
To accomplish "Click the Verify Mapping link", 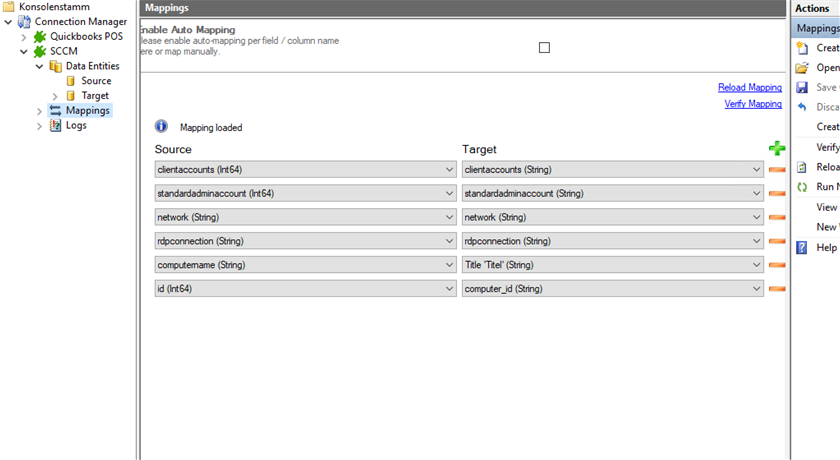I will pos(752,104).
